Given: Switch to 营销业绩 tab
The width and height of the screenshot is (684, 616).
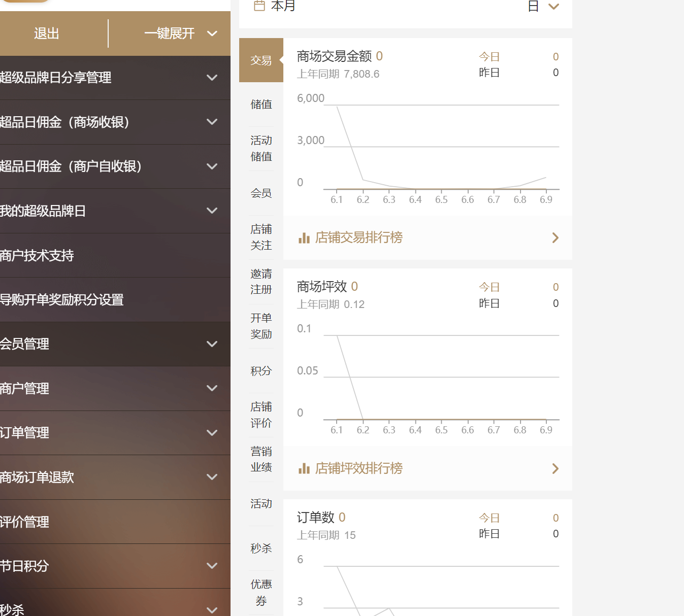Looking at the screenshot, I should (261, 459).
